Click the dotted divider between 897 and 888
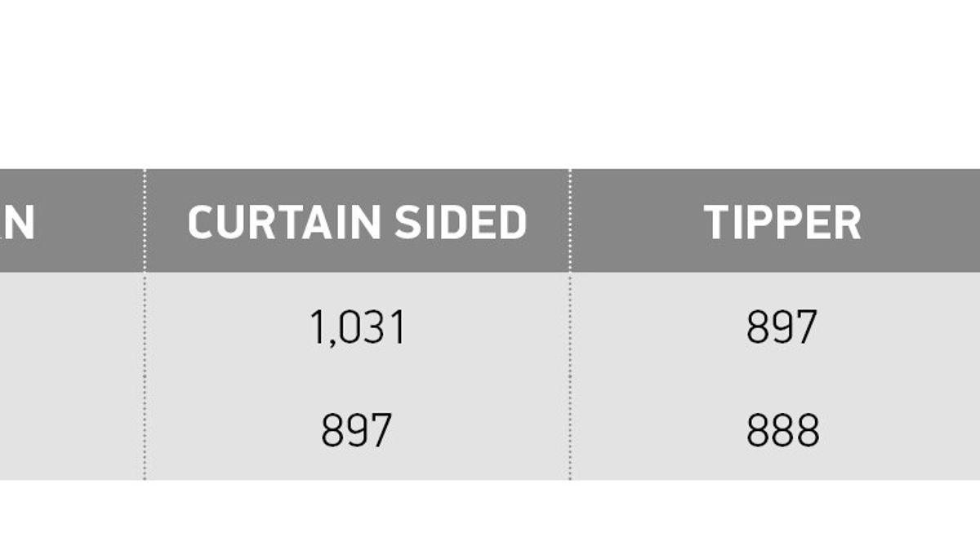The image size is (980, 551). 570,430
